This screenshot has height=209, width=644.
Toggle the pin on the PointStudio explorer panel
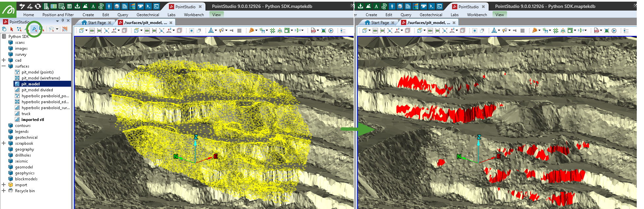point(63,21)
